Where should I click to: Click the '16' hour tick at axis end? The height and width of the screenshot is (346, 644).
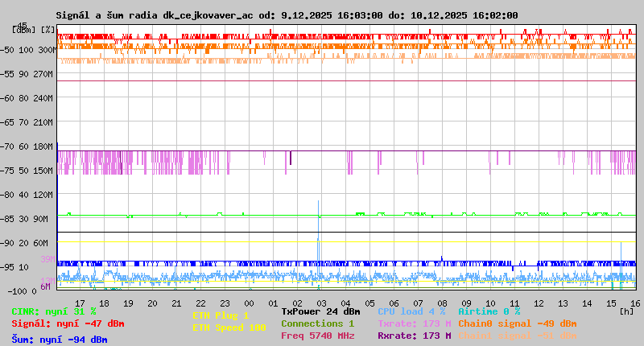coord(635,303)
